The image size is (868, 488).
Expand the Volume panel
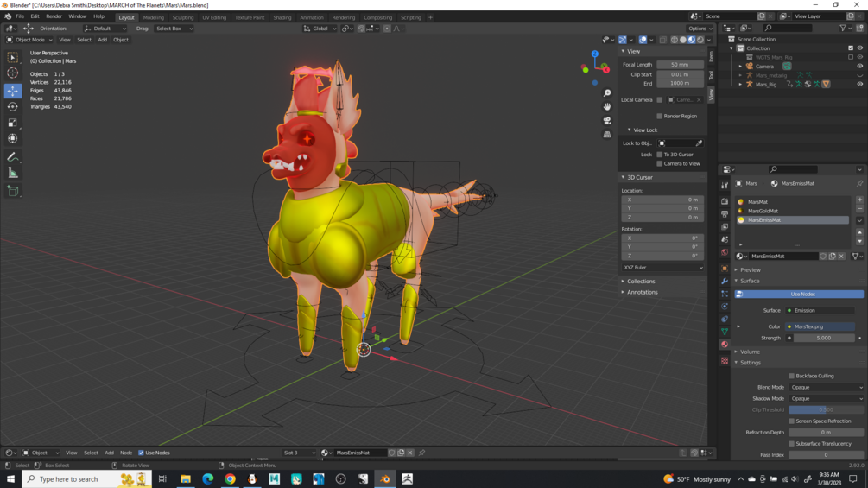(x=750, y=352)
